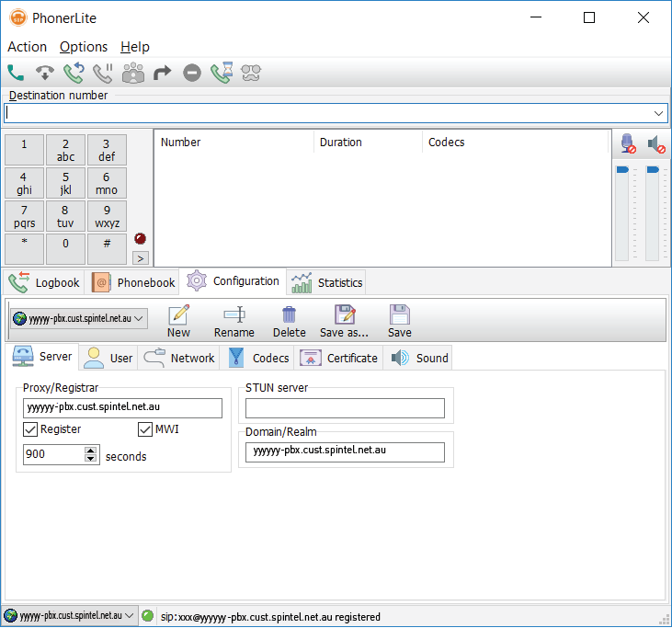Dial keypad digit 2 abc

[65, 150]
